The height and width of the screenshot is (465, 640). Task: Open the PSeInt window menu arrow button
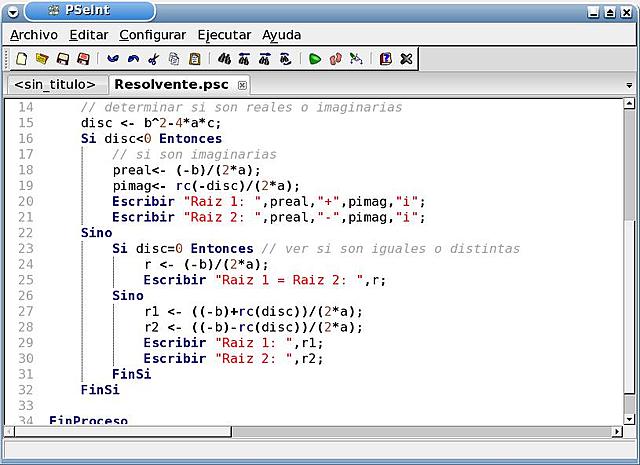click(x=13, y=12)
